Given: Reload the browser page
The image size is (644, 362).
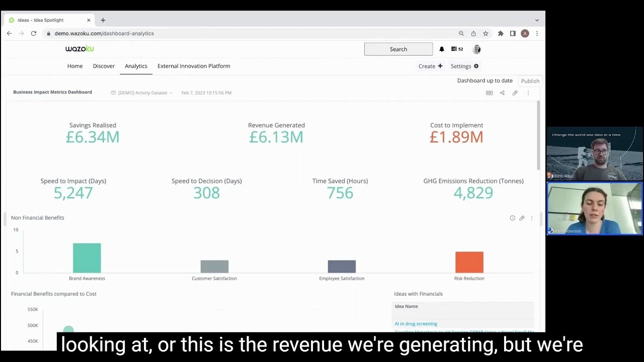Looking at the screenshot, I should point(33,33).
